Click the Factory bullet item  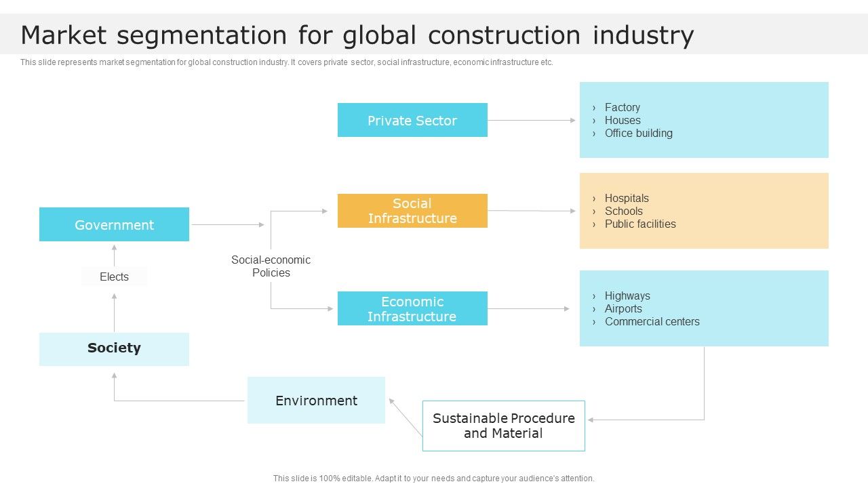(622, 107)
